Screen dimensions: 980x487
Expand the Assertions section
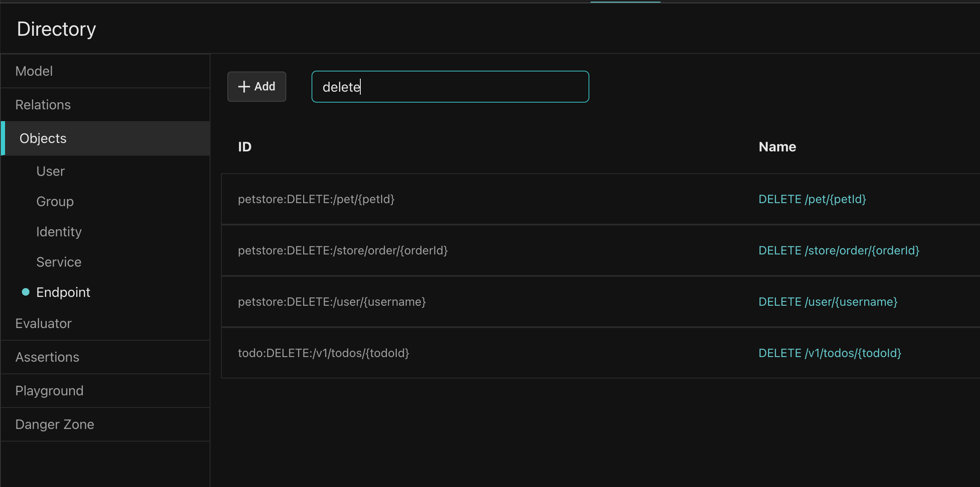[48, 357]
